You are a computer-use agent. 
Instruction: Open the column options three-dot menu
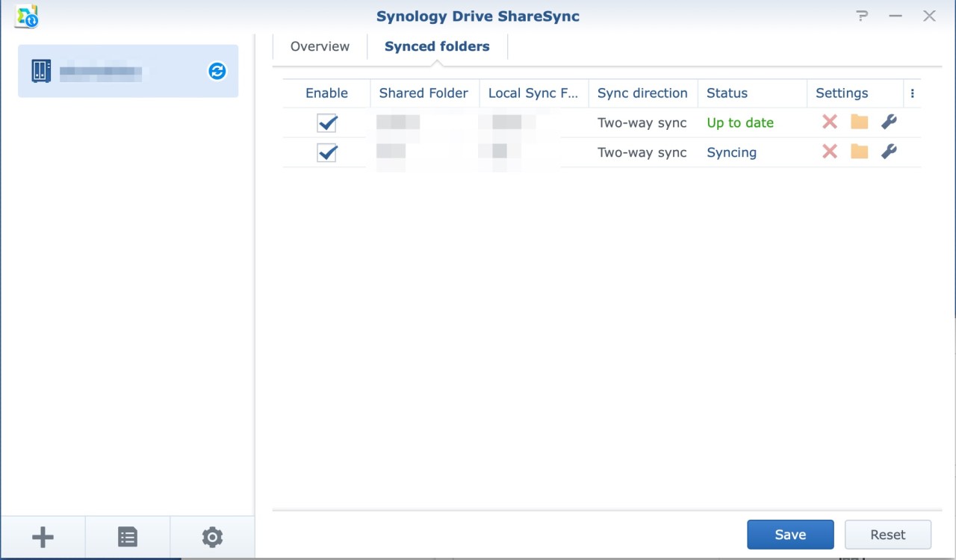[912, 93]
